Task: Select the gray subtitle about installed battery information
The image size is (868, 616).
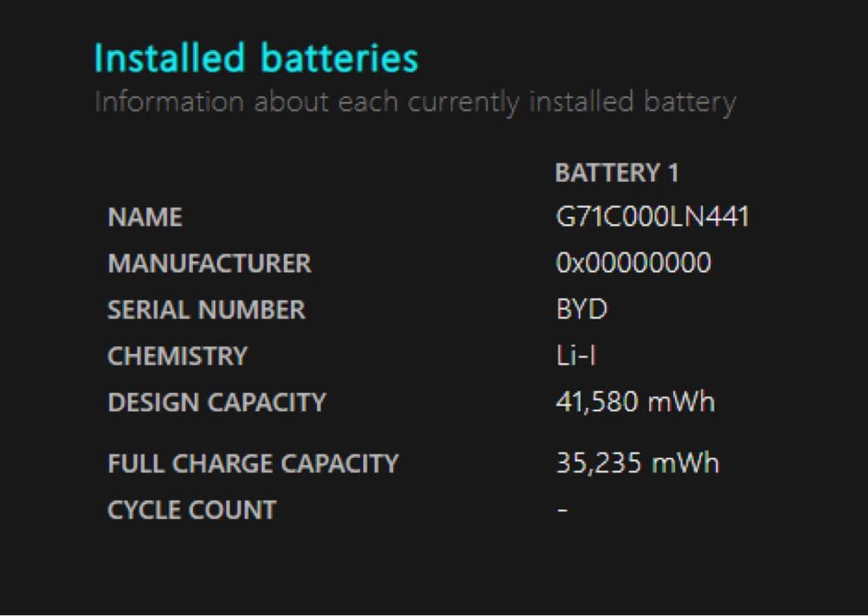Action: coord(415,103)
